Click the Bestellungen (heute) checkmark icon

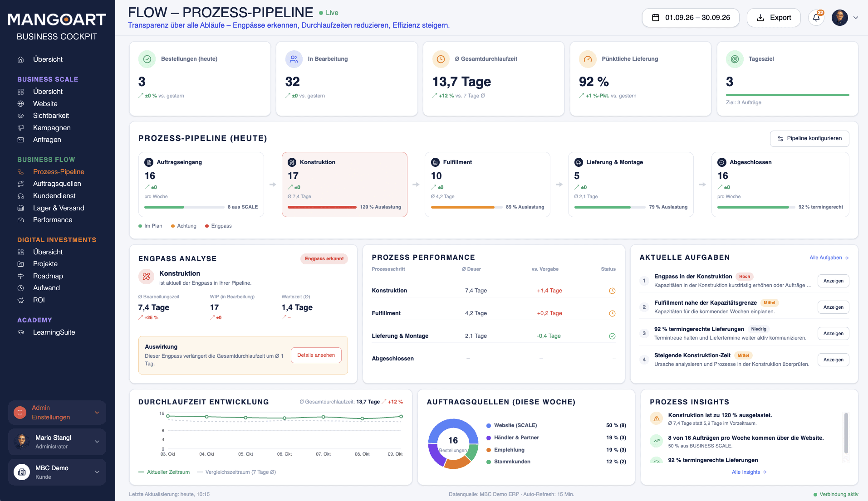(x=147, y=59)
